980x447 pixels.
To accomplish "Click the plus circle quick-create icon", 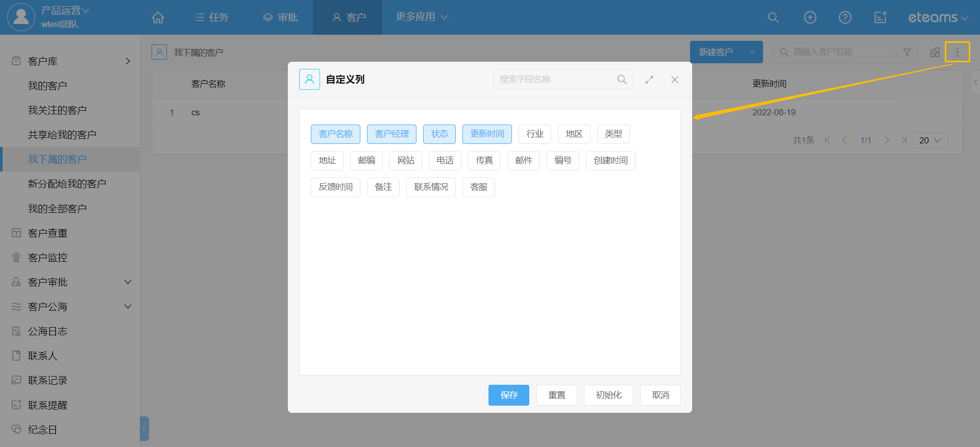I will click(810, 17).
